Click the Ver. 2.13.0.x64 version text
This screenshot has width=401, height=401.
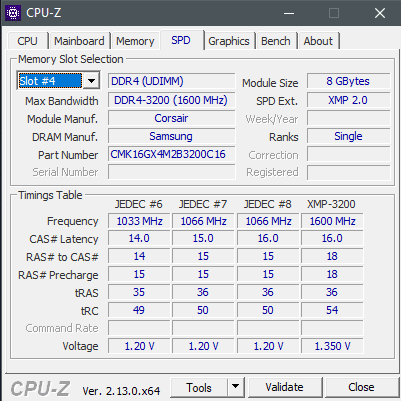(x=121, y=390)
